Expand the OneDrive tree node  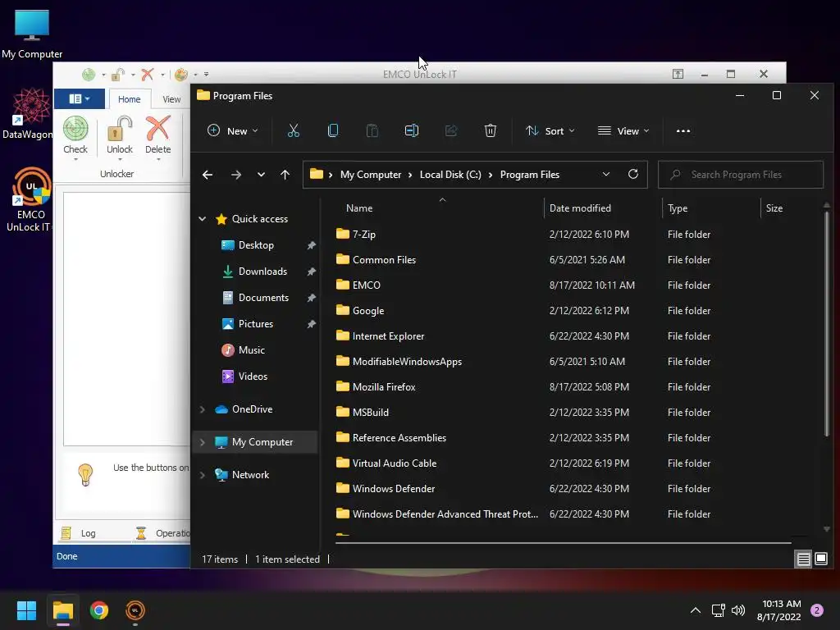tap(203, 409)
